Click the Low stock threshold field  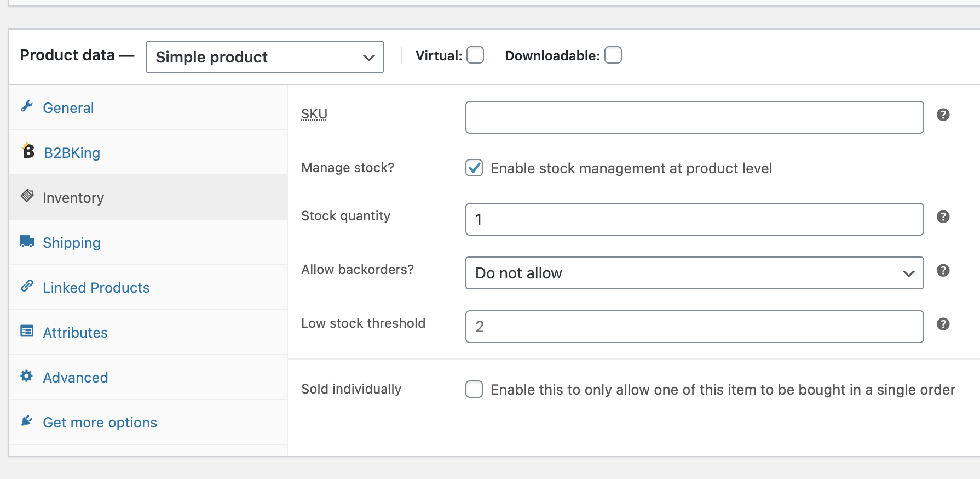coord(694,327)
